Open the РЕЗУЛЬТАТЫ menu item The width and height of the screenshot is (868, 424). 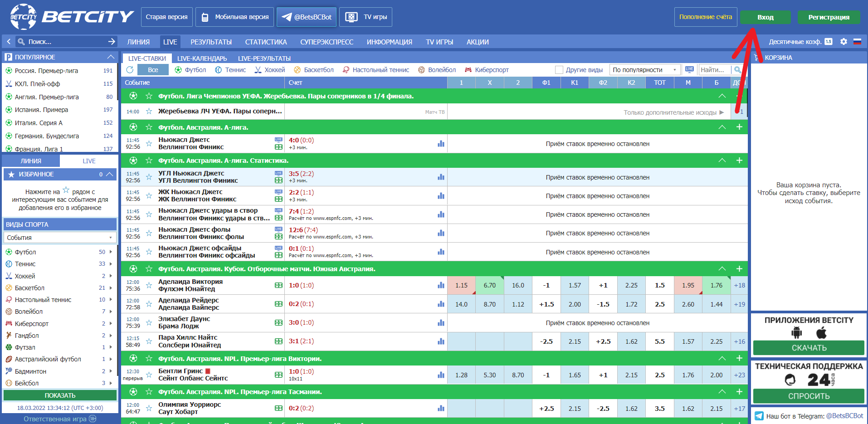(x=211, y=42)
